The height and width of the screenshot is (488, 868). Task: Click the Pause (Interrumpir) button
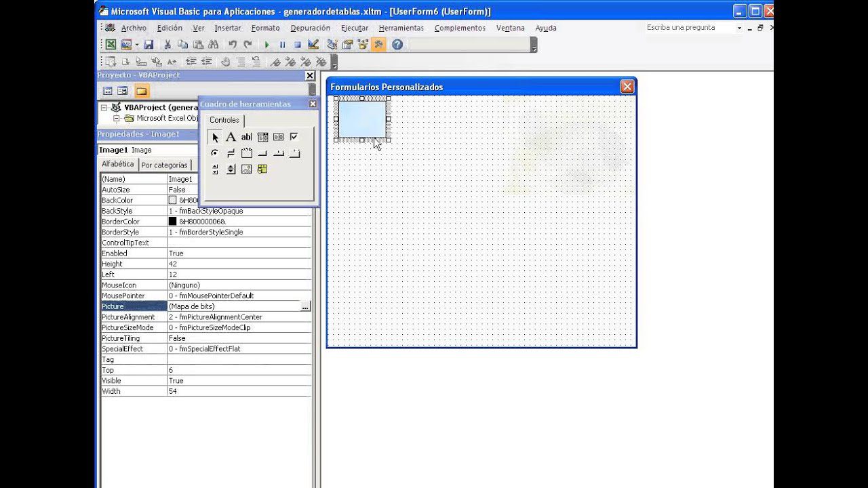(282, 45)
